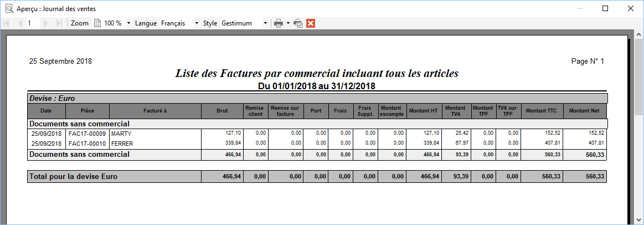Viewport: 644px width, 225px height.
Task: Click TVA amount 25,42
Action: 462,133
